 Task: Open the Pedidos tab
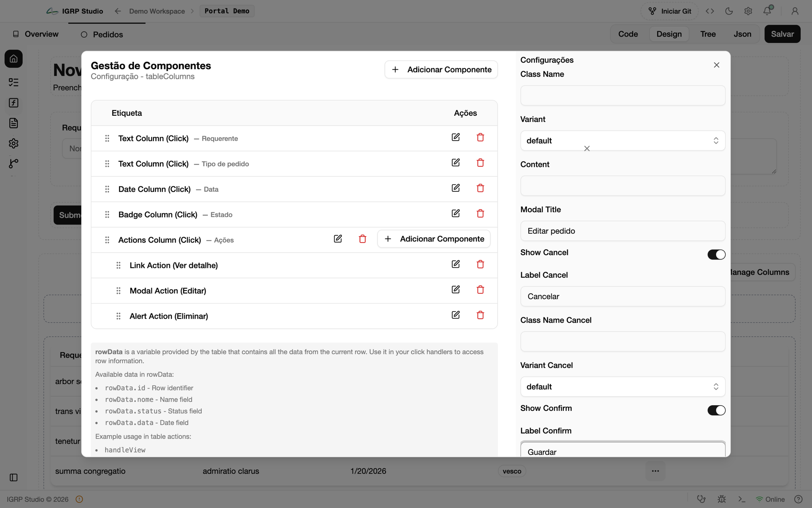click(x=101, y=35)
